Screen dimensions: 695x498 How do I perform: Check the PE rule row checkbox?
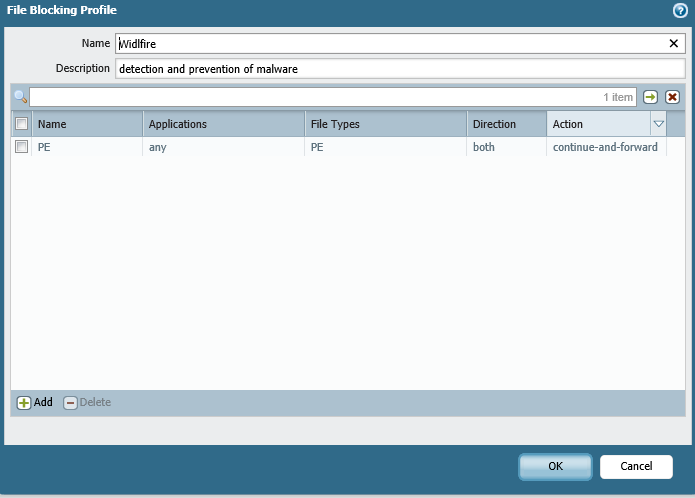coord(21,147)
